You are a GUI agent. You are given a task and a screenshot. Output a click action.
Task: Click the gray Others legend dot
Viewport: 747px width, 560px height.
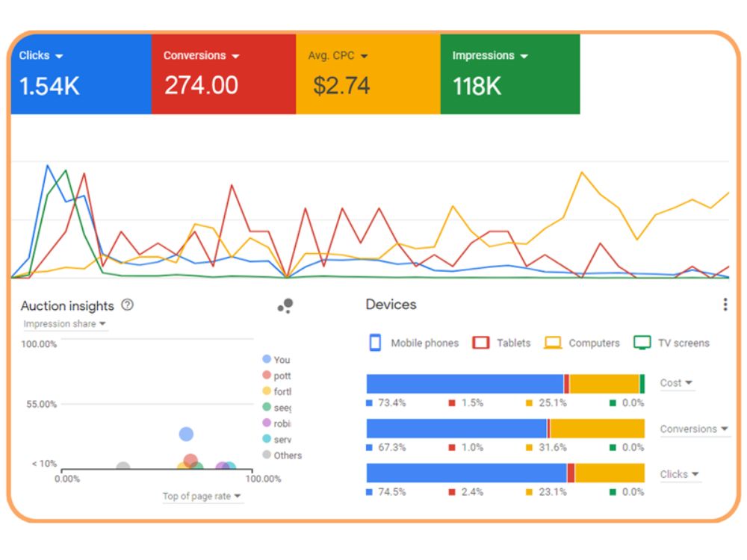click(267, 455)
